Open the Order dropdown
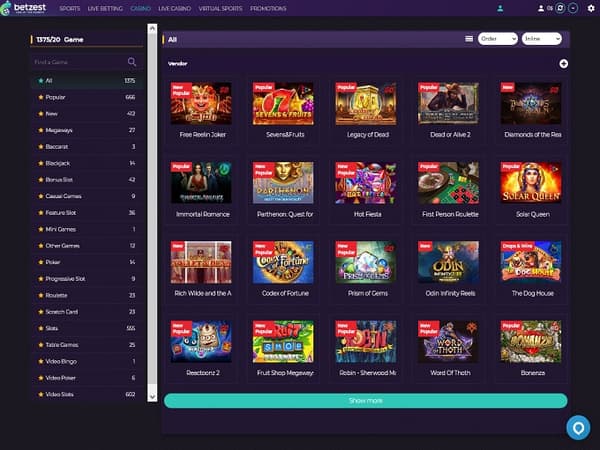Viewport: 600px width, 450px height. click(x=497, y=39)
